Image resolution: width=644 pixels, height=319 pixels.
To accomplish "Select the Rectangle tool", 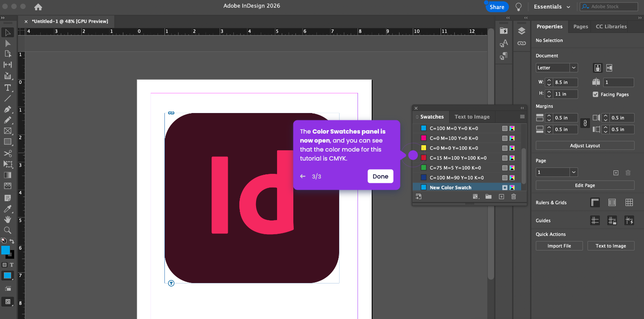I will click(7, 142).
